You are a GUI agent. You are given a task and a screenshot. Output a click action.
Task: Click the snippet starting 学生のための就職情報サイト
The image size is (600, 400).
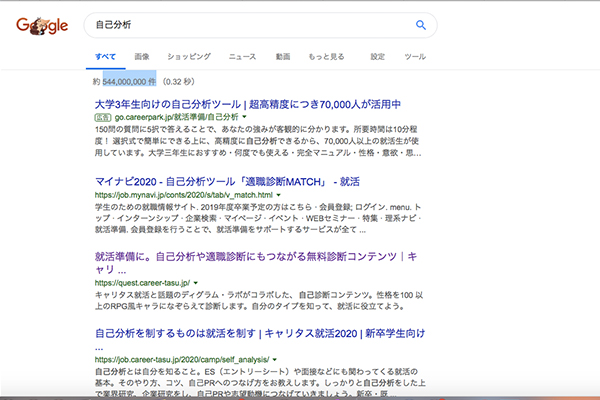click(x=258, y=218)
